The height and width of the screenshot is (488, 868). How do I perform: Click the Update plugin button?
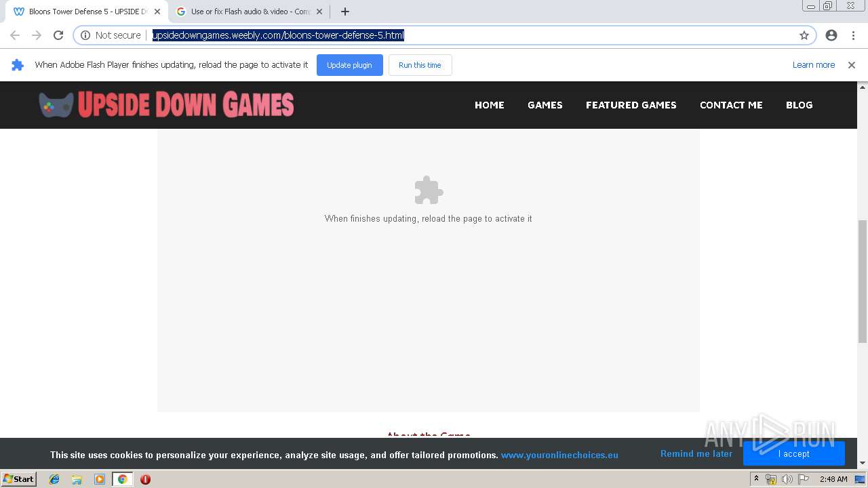pos(349,65)
